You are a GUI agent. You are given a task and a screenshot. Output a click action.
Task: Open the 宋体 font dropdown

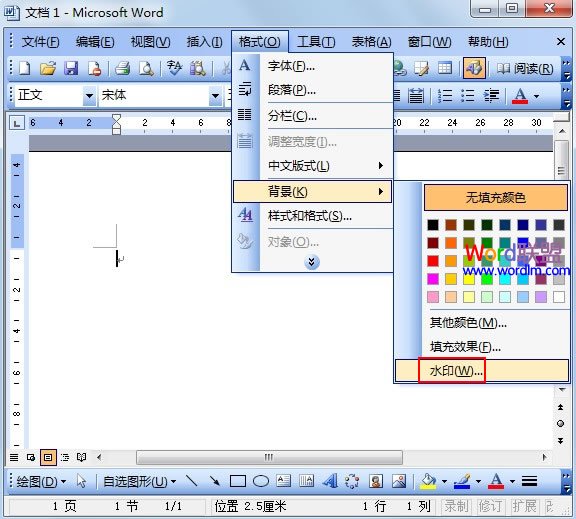pos(216,96)
